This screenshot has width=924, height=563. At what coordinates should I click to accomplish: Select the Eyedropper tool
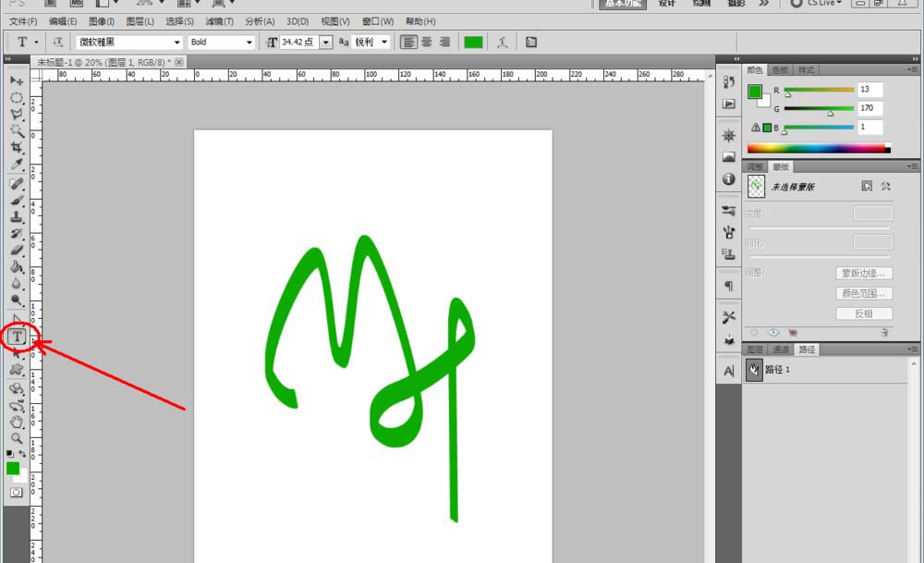point(17,164)
